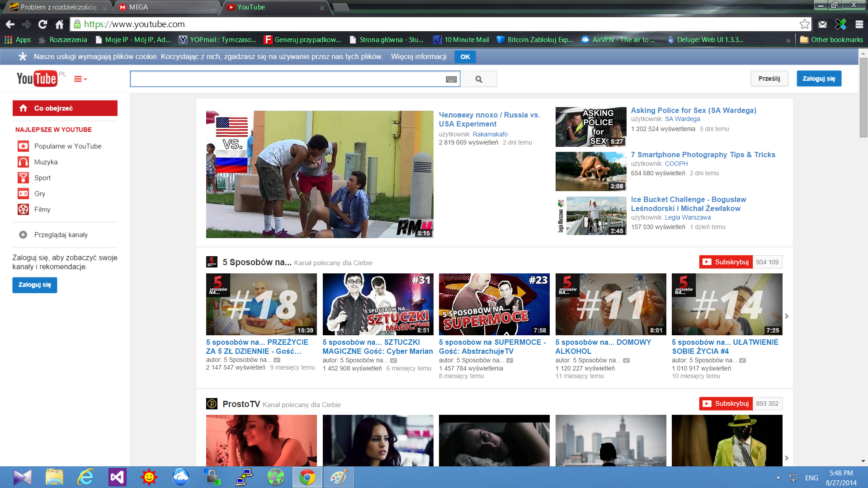Open the YouTube guide menu dropdown
868x488 pixels.
coord(80,79)
